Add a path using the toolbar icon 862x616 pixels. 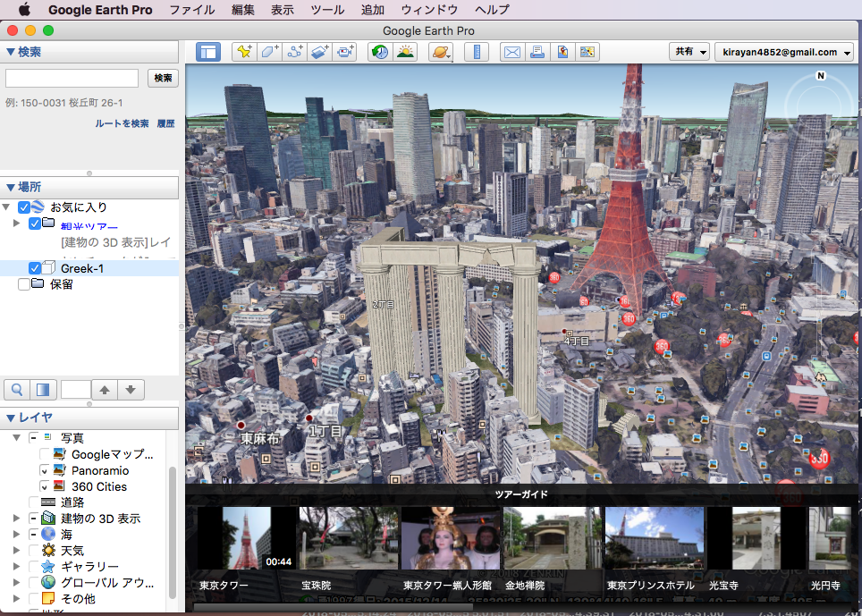coord(295,52)
